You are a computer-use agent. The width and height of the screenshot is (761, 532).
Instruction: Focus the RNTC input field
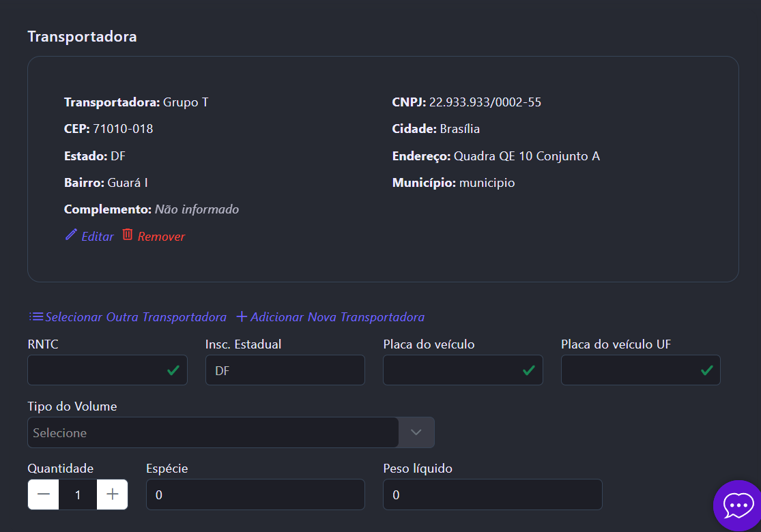[96, 370]
